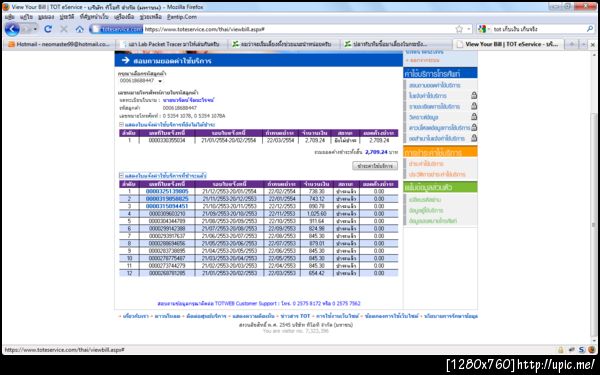This screenshot has width=600, height=375.
Task: Bookmark this page with the star icon
Action: click(459, 29)
